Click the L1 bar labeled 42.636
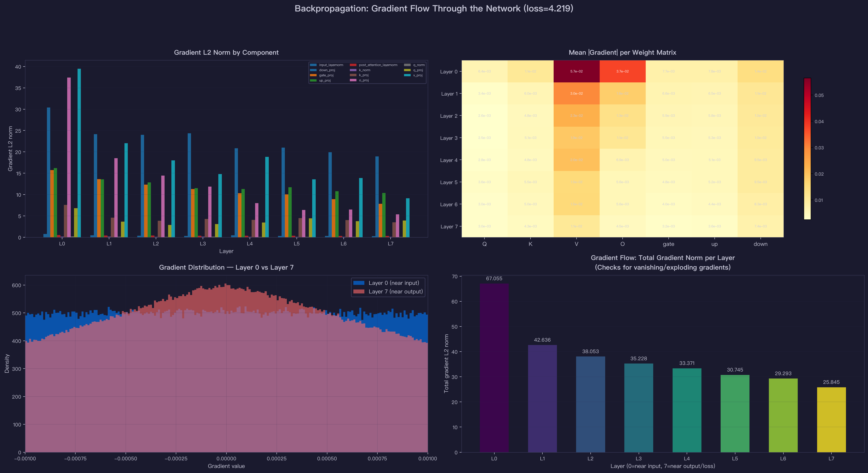The width and height of the screenshot is (868, 473). coord(542,399)
